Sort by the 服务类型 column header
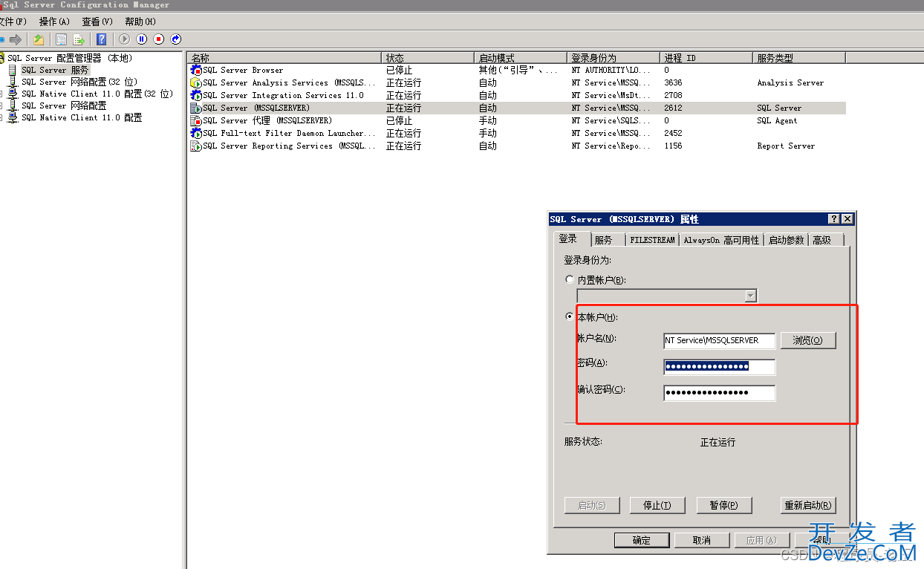The width and height of the screenshot is (924, 569). pos(800,57)
